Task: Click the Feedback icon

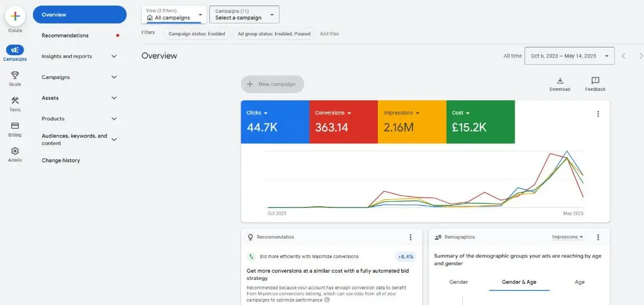Action: point(595,81)
